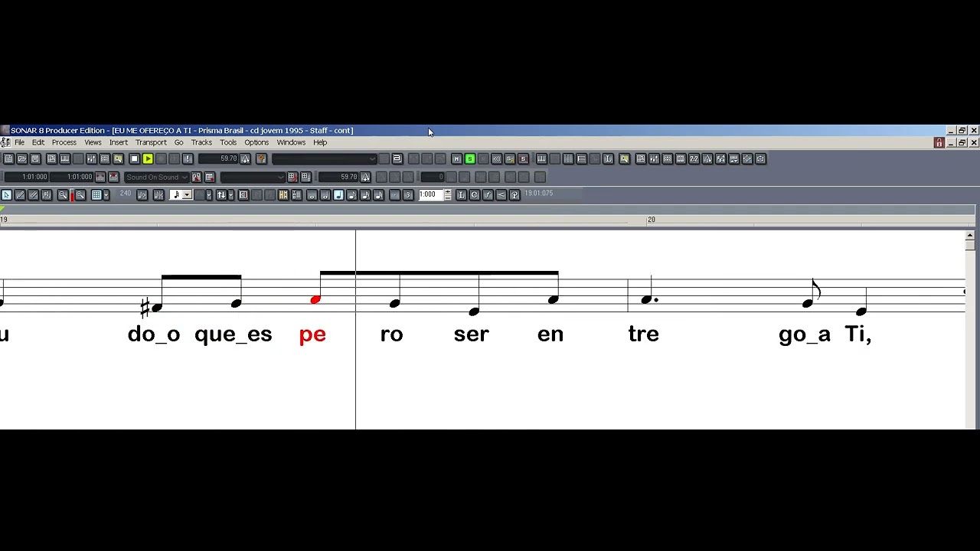Open the Views menu

[x=93, y=142]
